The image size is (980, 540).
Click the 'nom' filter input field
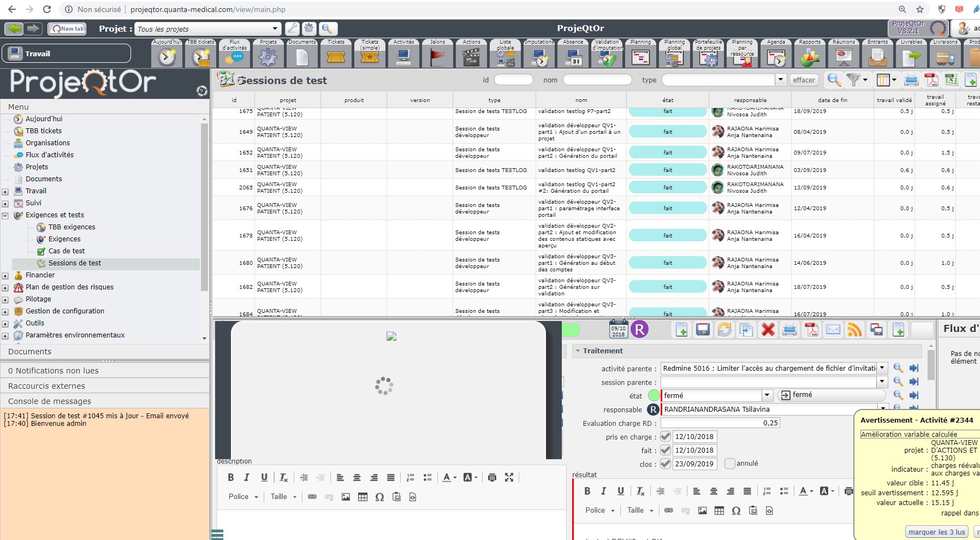(597, 80)
